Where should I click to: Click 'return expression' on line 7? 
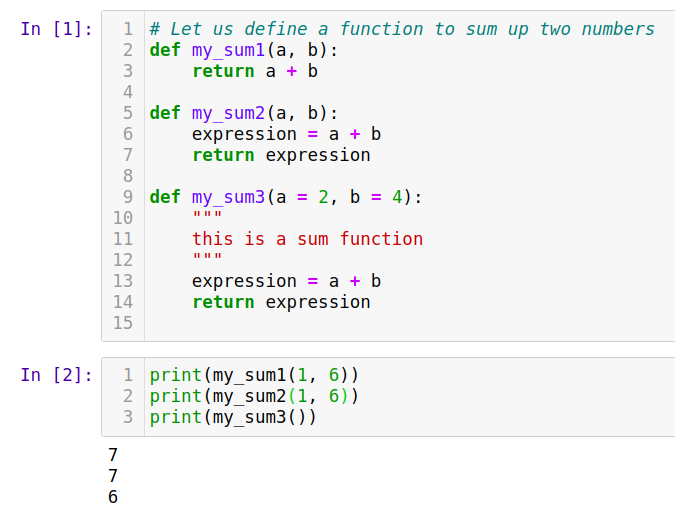point(281,155)
